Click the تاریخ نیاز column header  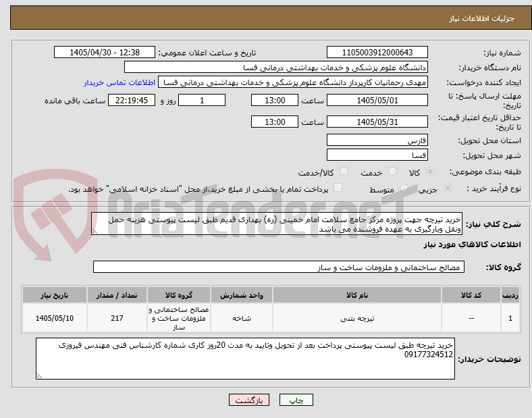pos(54,295)
